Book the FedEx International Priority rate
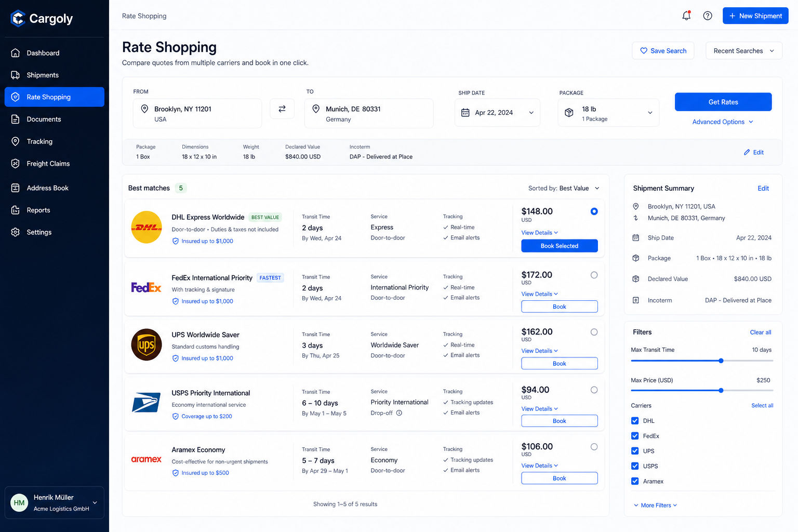Screen dimensions: 798x532 coord(560,307)
